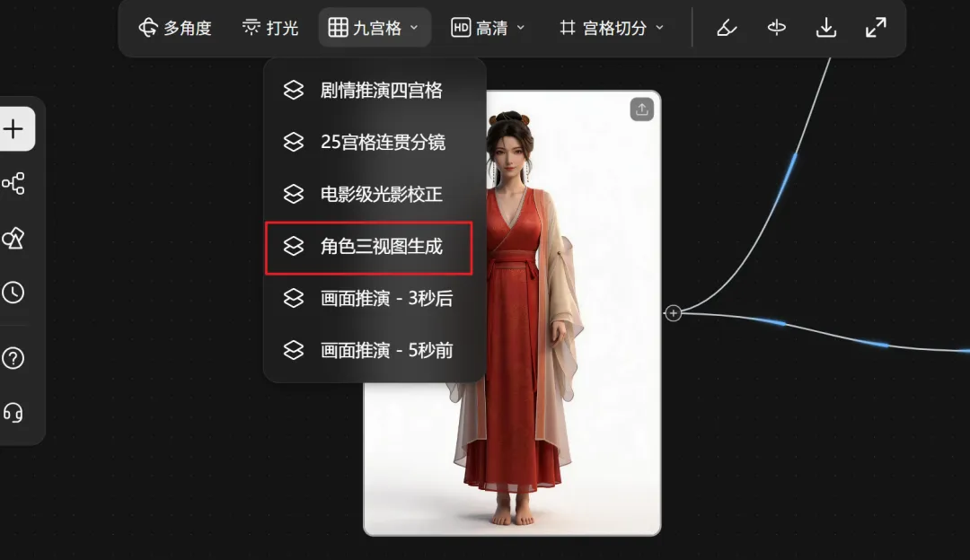Open the node workflow icon in sidebar

(13, 184)
